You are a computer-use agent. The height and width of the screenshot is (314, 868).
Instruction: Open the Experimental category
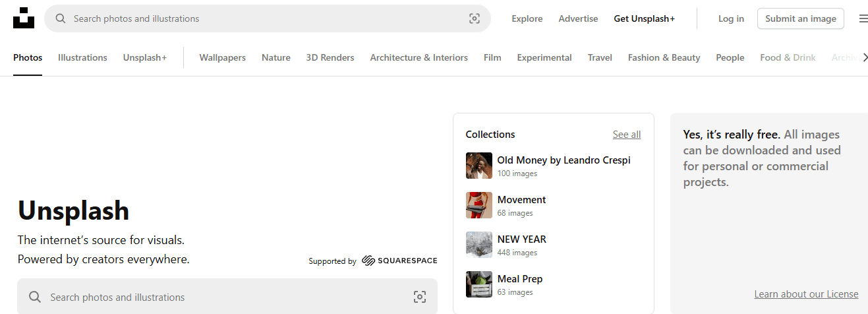[x=544, y=57]
